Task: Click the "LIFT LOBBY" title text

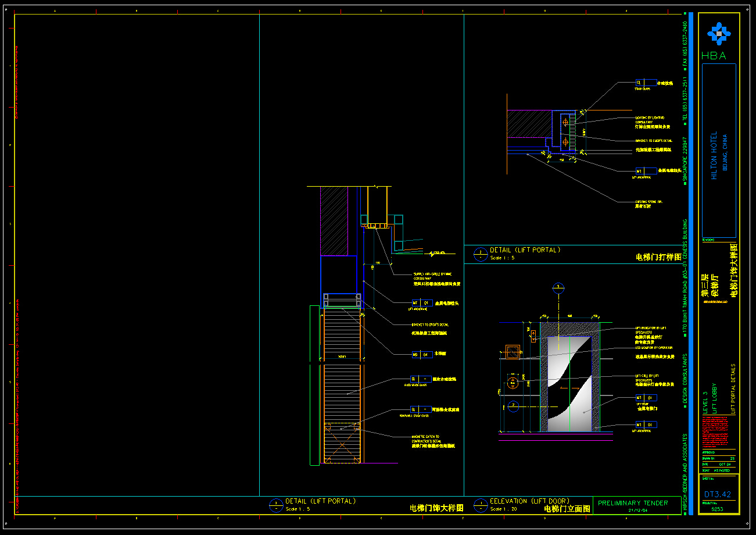Action: pos(715,398)
